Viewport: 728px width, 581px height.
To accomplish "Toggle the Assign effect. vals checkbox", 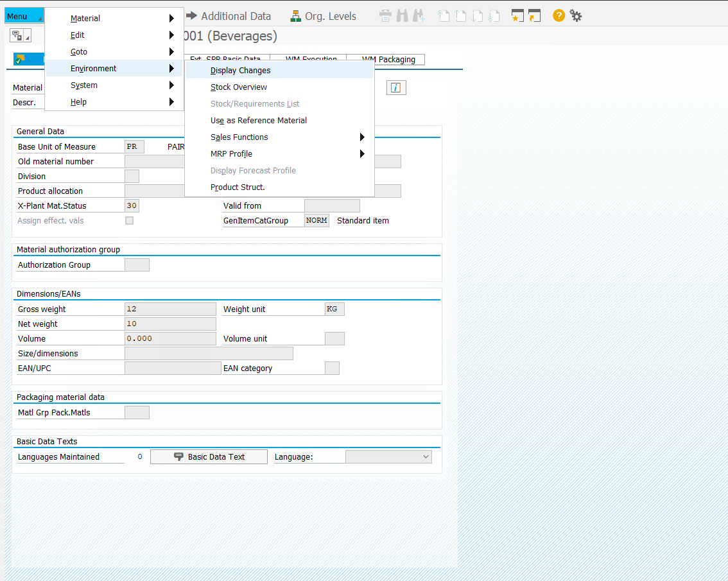I will [129, 221].
